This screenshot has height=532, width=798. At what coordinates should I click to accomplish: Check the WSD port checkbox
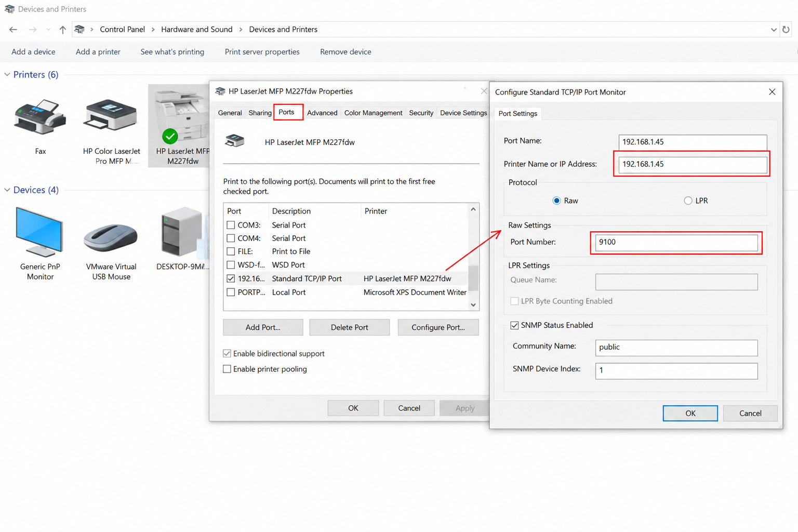pos(231,265)
